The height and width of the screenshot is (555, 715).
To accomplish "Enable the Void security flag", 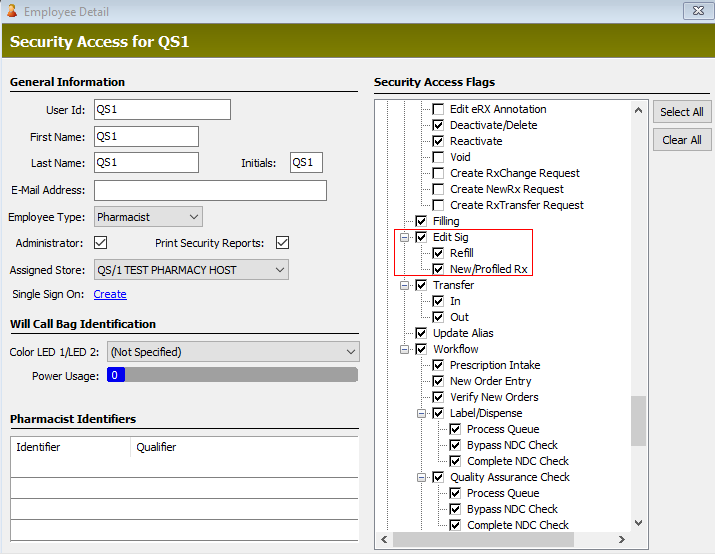I will (x=438, y=157).
